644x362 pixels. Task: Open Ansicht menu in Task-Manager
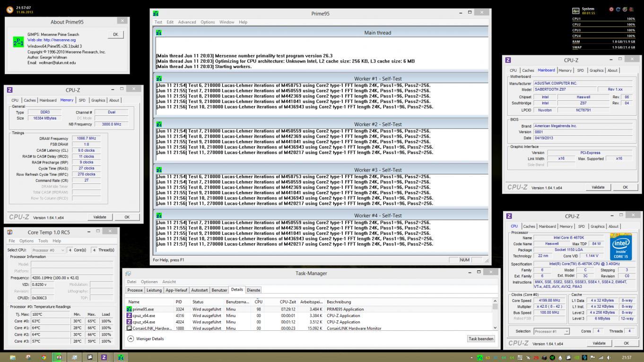169,282
